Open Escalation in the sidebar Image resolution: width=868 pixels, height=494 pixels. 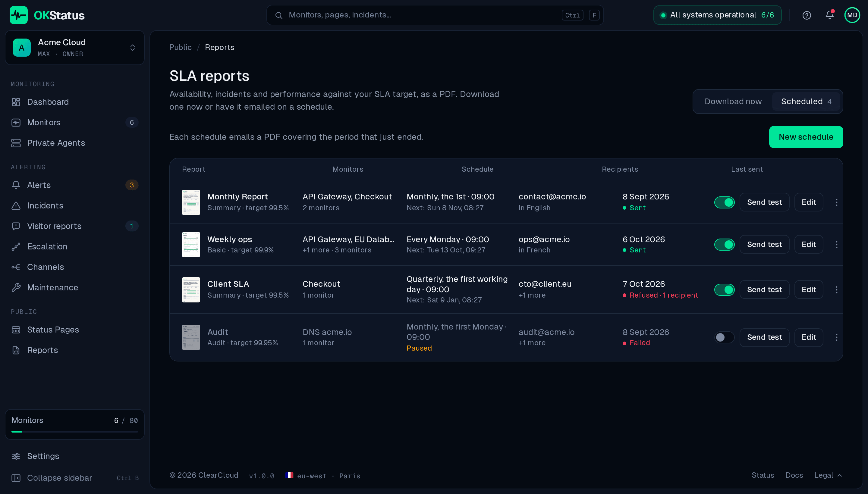(75, 247)
